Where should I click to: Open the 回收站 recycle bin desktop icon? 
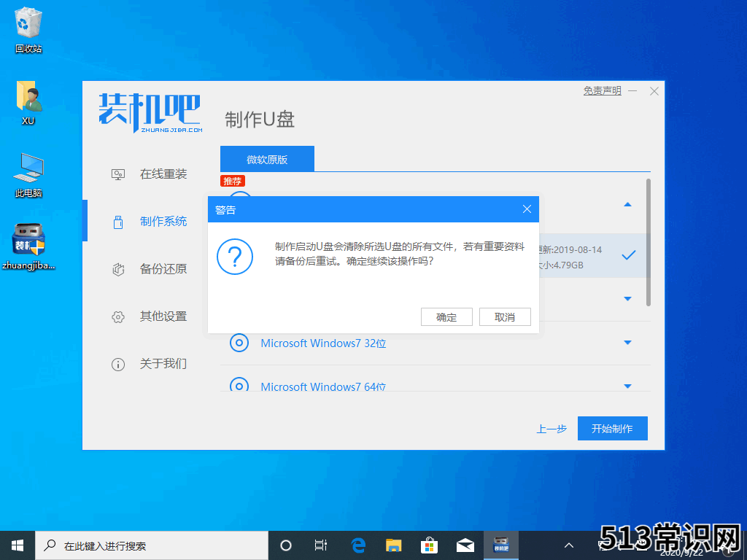click(28, 29)
